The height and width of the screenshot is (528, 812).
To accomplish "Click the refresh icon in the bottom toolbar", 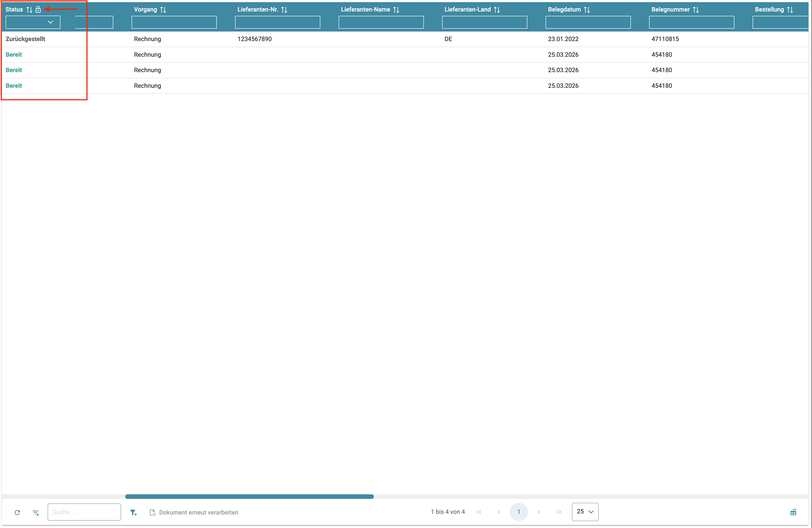I will coord(17,512).
